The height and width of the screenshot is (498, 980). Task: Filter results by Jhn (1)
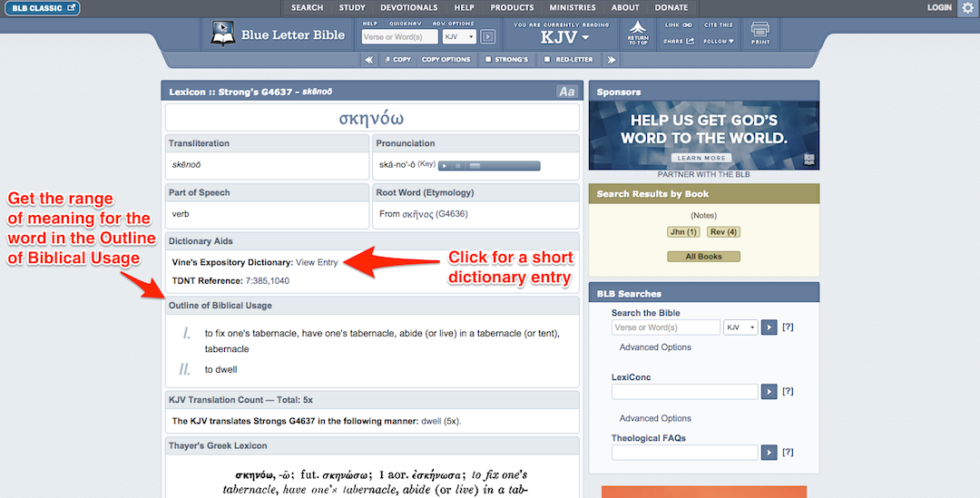point(683,232)
